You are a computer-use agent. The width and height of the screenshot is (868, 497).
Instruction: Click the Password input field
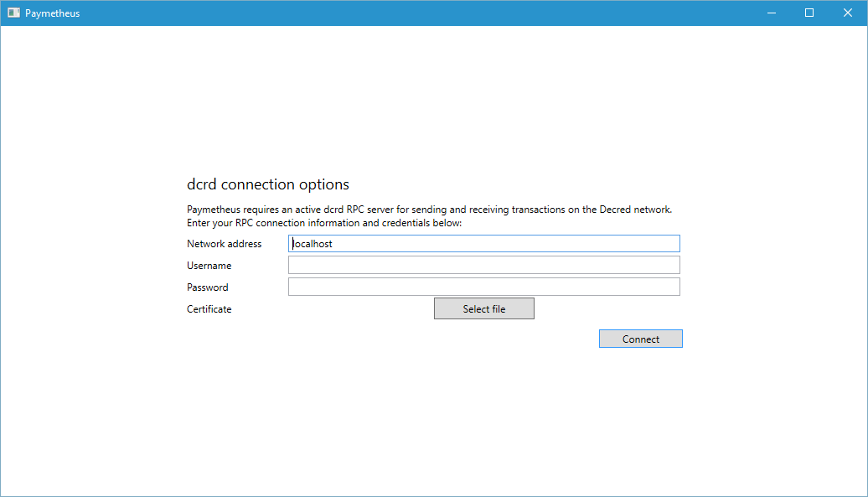[483, 287]
